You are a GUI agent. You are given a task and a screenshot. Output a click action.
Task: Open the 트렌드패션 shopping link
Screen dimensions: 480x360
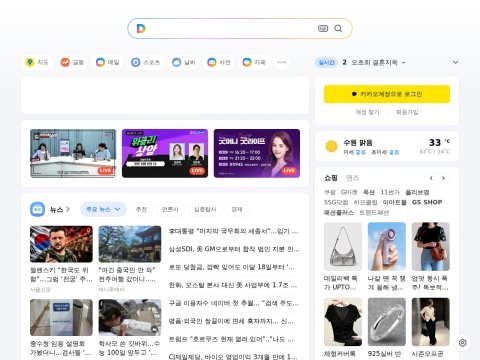(x=374, y=212)
